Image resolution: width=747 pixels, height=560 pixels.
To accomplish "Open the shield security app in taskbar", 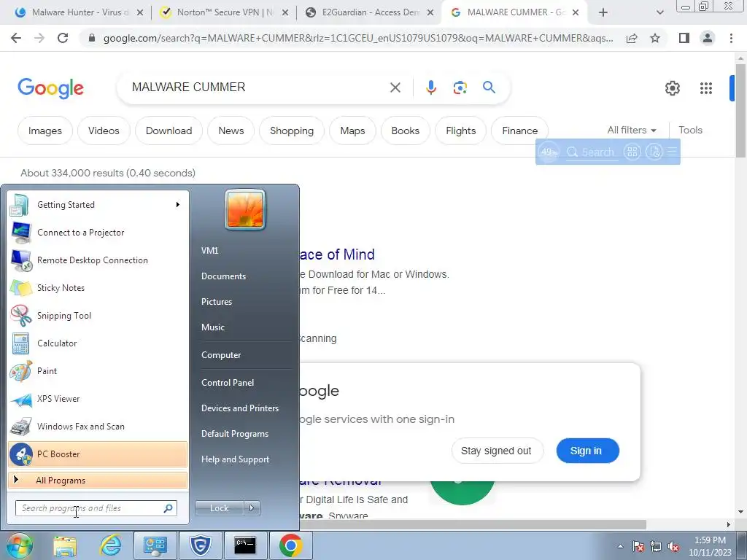I will [x=200, y=545].
